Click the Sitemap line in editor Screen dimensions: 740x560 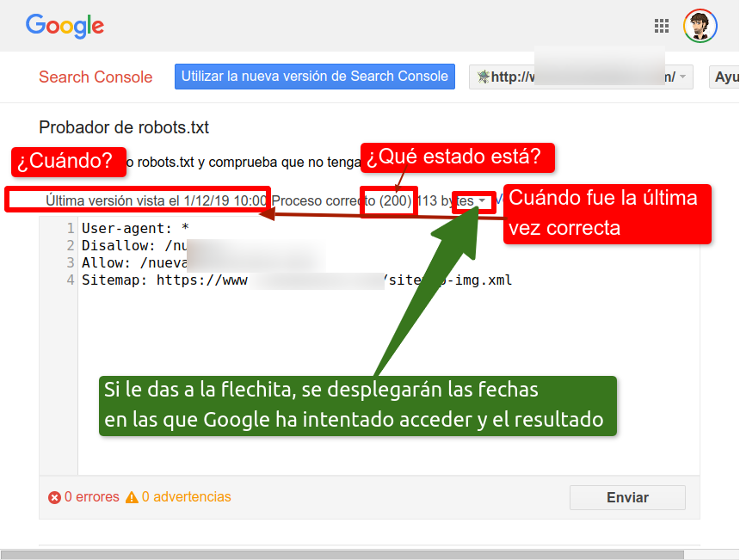(x=297, y=280)
